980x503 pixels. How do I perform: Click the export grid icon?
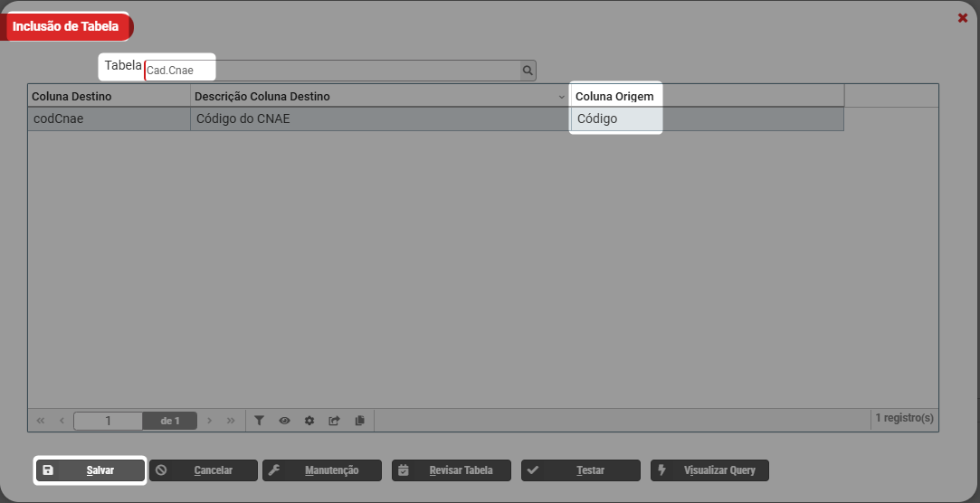click(335, 421)
